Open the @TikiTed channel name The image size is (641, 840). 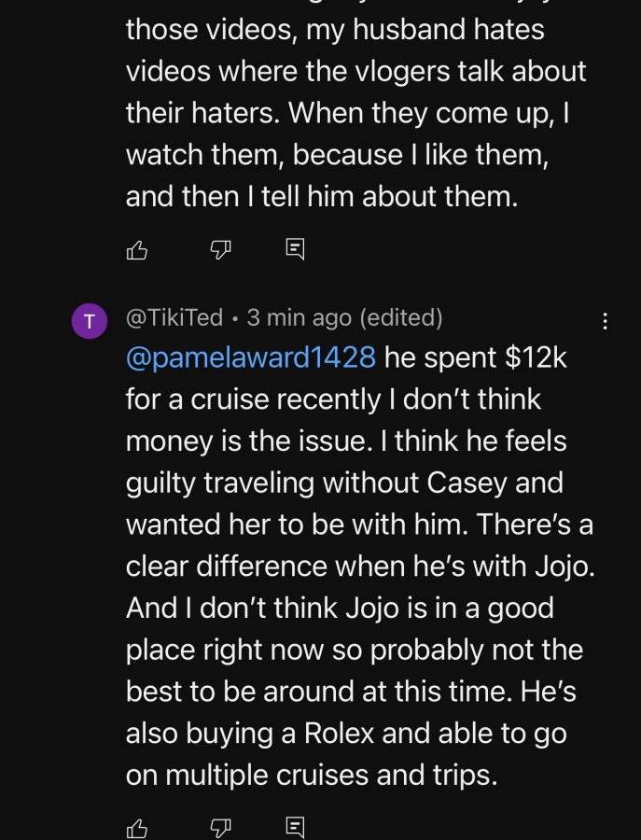[174, 317]
